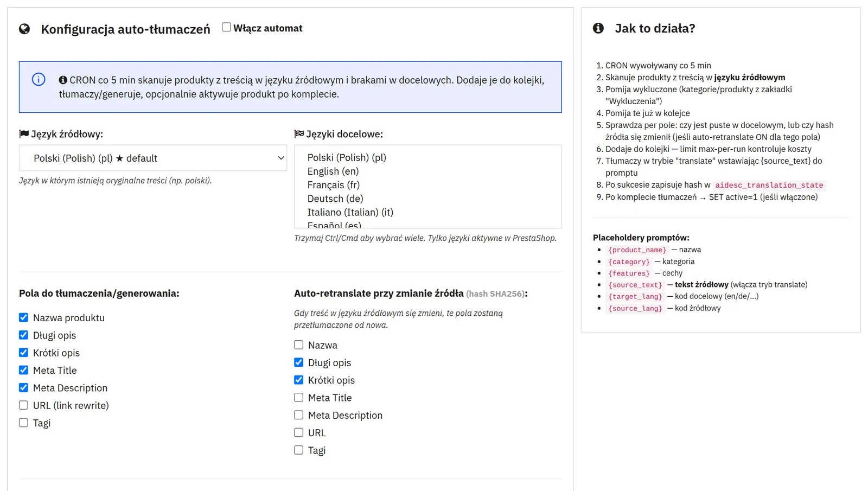Click the info icon beside Jak to działa?
Viewport: 868px width, 491px height.
[598, 28]
